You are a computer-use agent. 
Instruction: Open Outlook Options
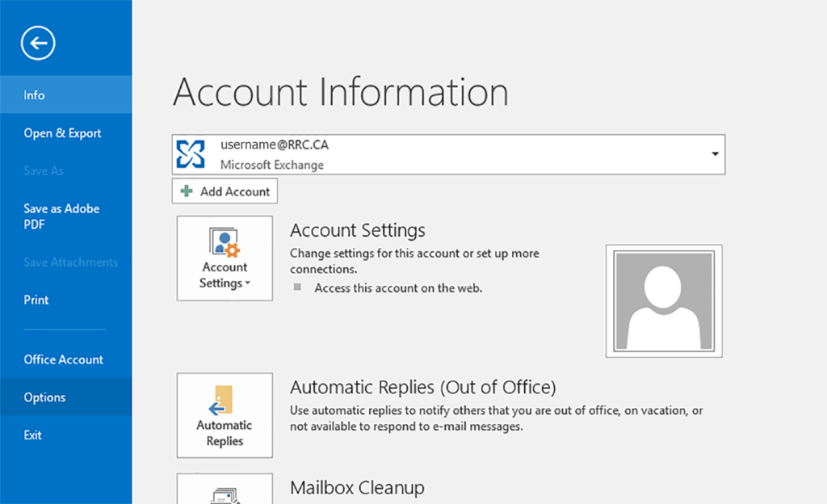[x=44, y=397]
